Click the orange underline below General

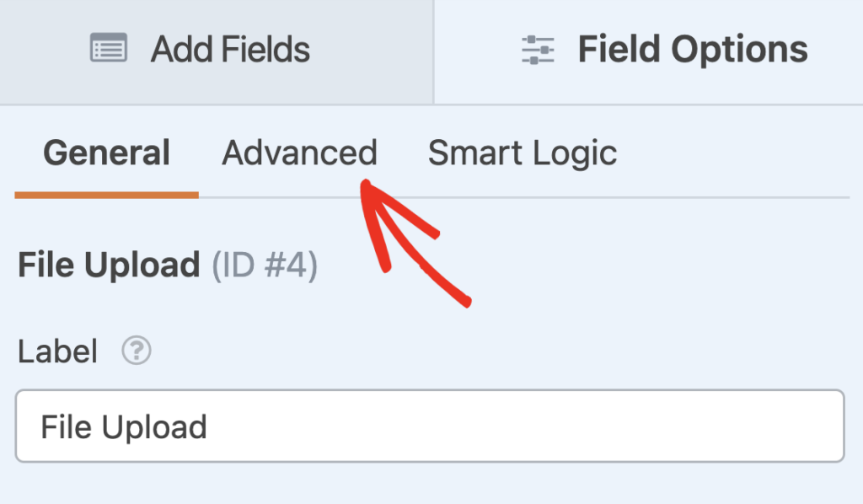coord(106,193)
